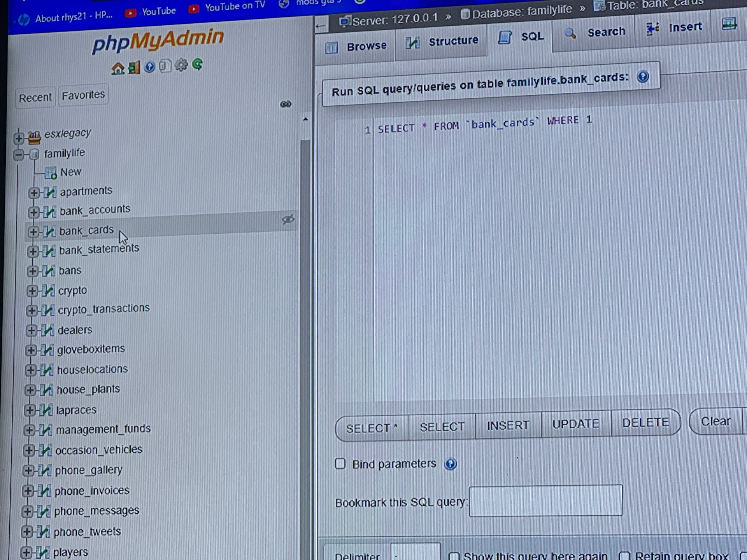Expand the bank_cards table node

pos(33,232)
